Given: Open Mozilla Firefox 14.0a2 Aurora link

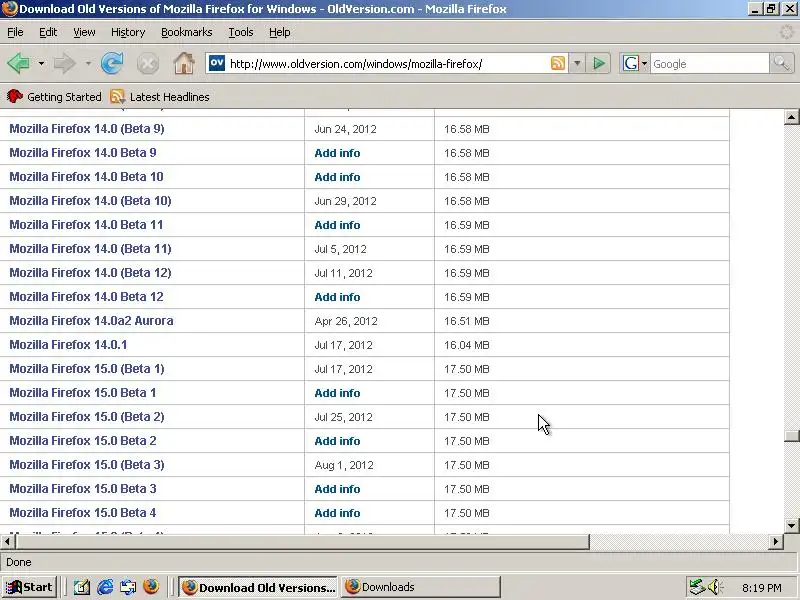Looking at the screenshot, I should [91, 320].
